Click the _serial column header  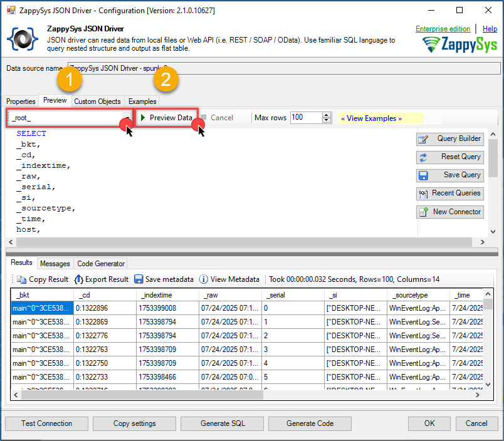pos(293,295)
